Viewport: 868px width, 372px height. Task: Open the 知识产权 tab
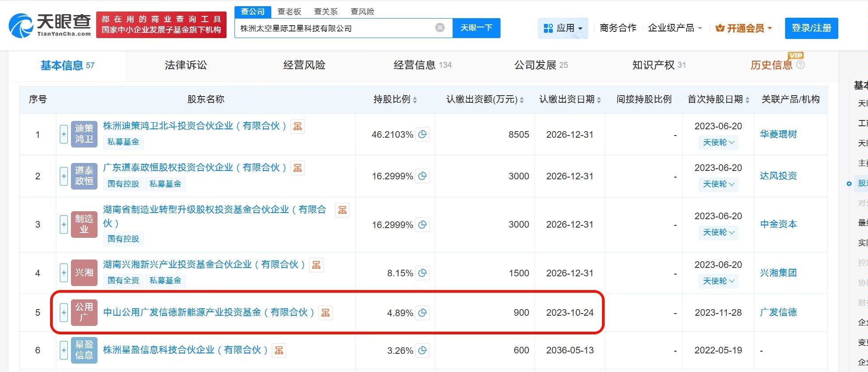(659, 65)
